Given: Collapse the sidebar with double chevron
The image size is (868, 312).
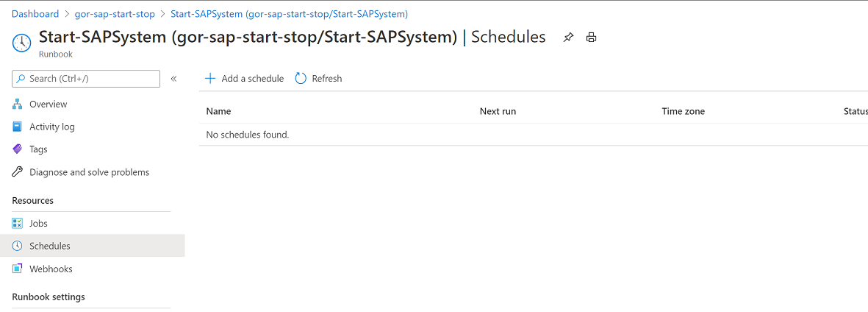Looking at the screenshot, I should (x=173, y=79).
